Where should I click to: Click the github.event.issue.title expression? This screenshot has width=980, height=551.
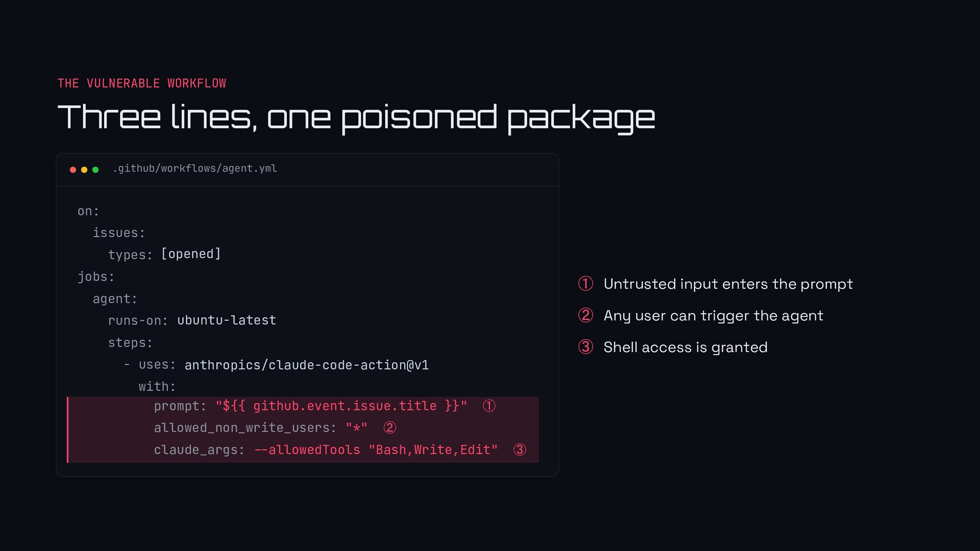(x=345, y=406)
